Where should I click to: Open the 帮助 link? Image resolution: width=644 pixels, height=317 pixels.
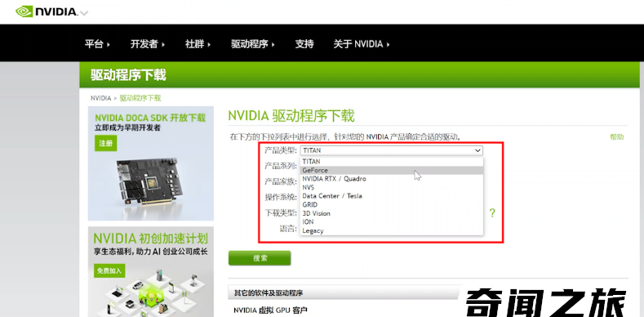[616, 137]
